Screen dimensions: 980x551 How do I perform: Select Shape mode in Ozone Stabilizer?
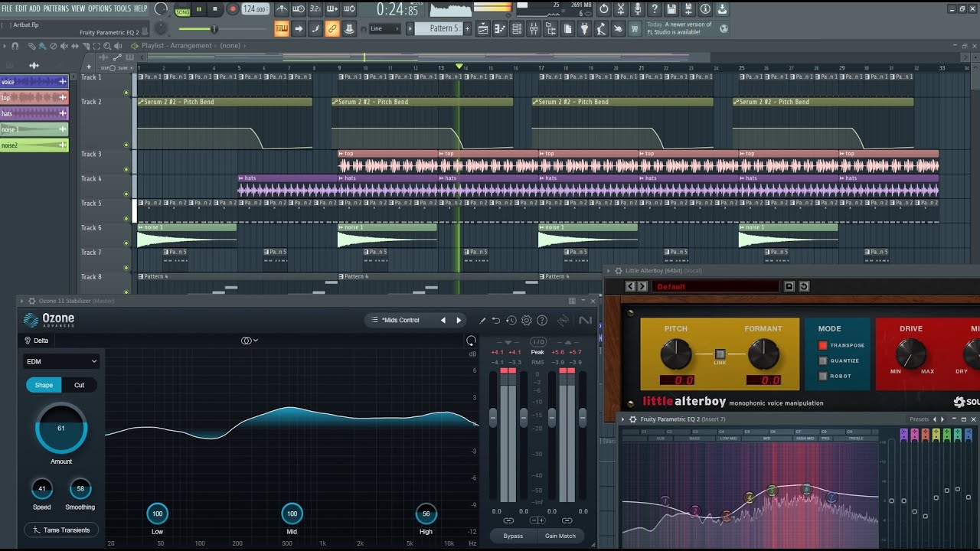coord(44,385)
